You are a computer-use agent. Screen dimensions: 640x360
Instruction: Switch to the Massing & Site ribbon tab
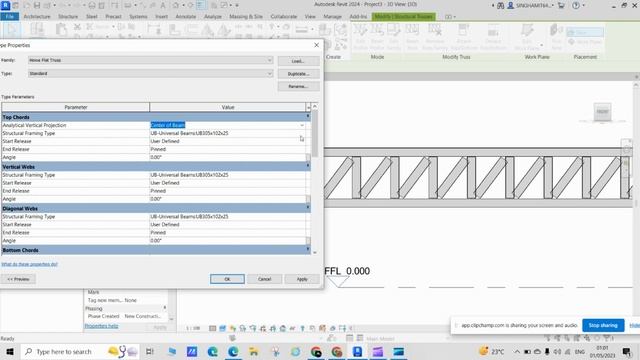[x=246, y=17]
